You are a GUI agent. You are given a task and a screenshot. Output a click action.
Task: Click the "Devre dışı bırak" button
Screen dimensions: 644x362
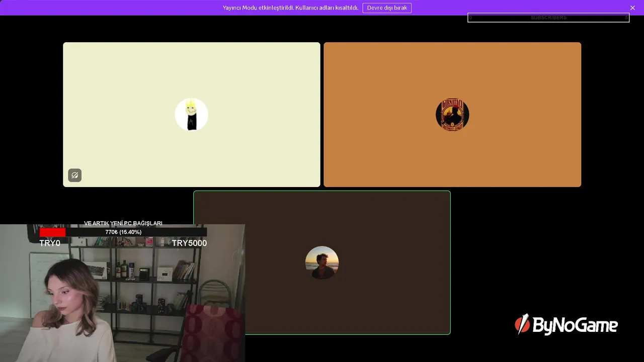(387, 8)
